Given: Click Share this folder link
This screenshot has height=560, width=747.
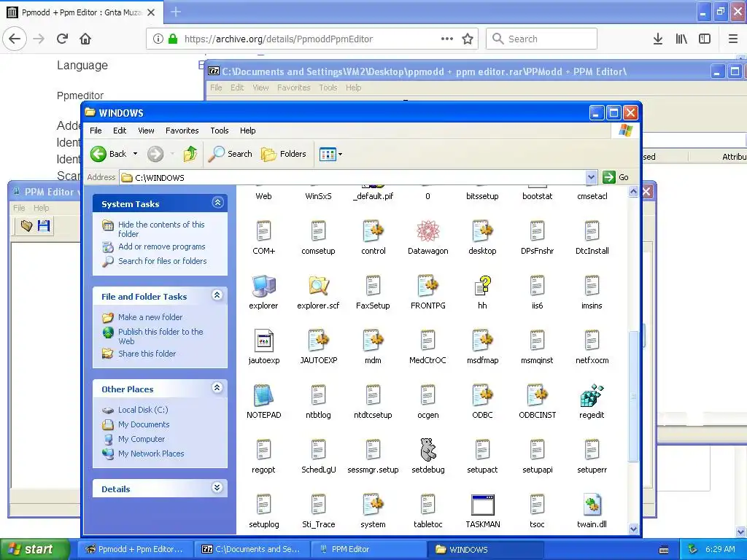Looking at the screenshot, I should coord(147,354).
